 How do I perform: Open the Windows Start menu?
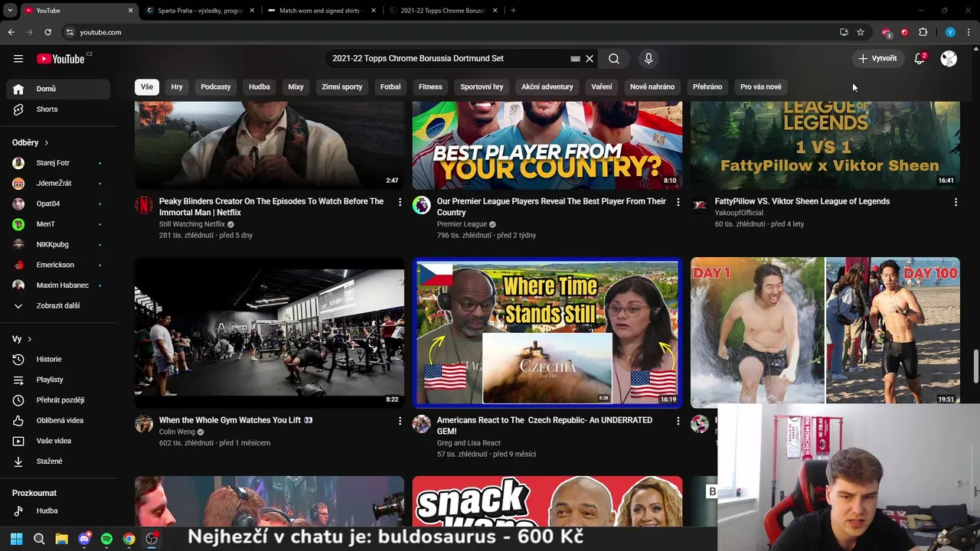(x=16, y=539)
